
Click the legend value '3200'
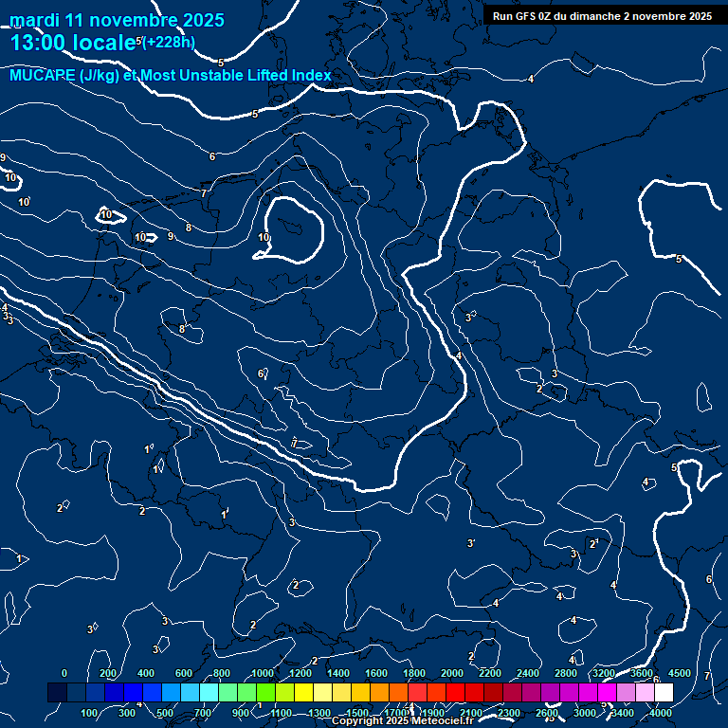[x=604, y=673]
